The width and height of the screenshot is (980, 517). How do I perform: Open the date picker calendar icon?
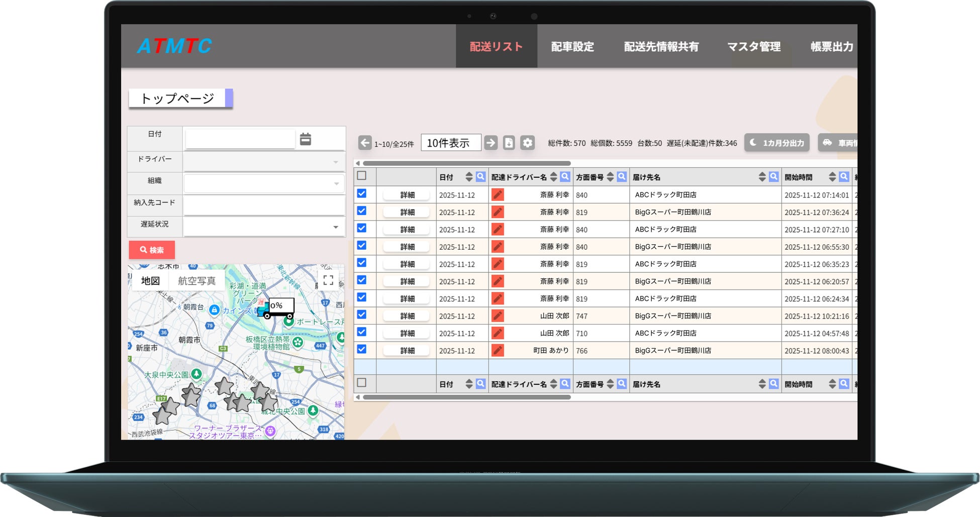[x=305, y=139]
